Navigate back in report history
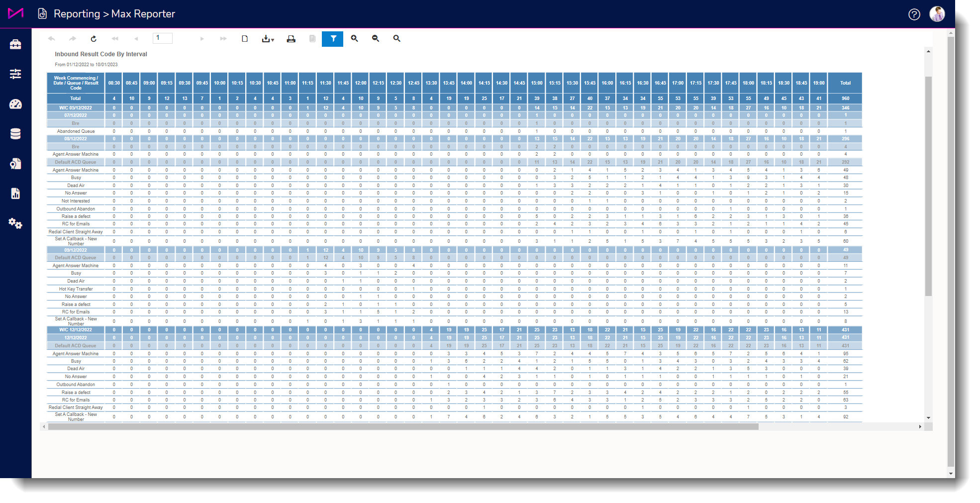 51,39
